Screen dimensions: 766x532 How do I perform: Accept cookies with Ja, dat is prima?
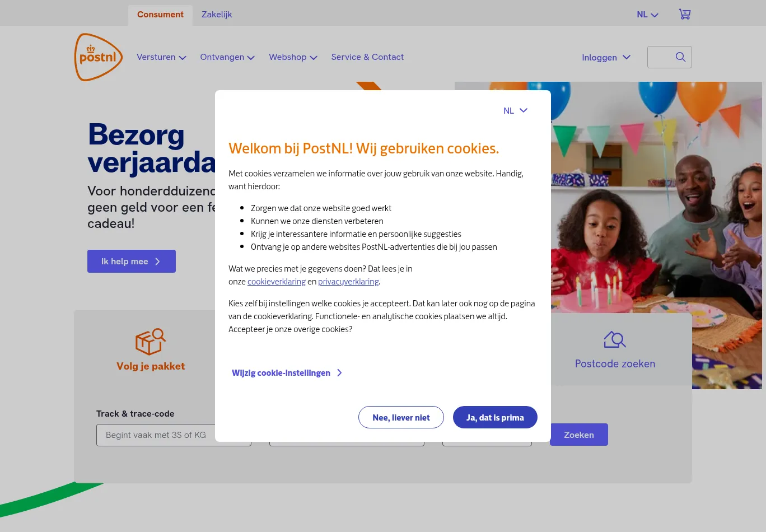(x=495, y=417)
